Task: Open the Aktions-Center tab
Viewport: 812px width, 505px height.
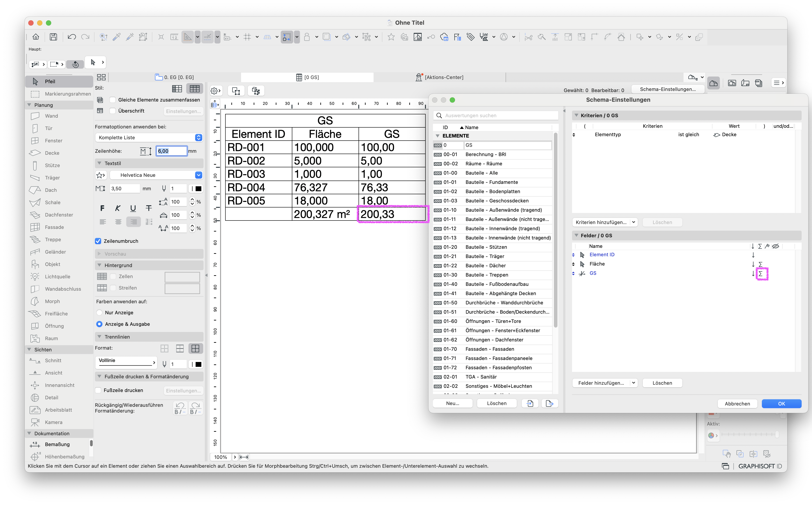Action: tap(440, 77)
